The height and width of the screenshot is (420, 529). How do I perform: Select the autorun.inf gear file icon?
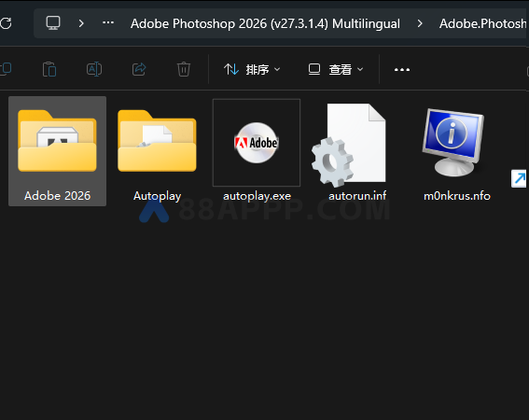(x=349, y=146)
